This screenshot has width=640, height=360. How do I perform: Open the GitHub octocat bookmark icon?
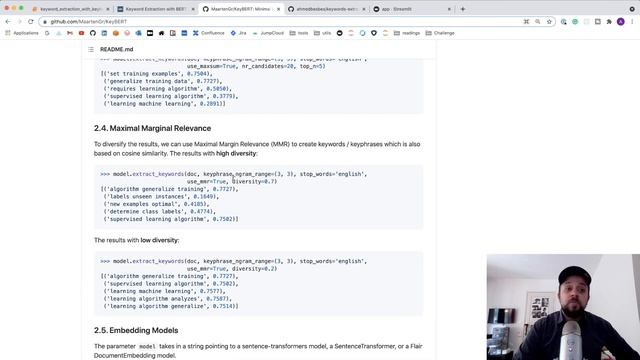(x=93, y=33)
